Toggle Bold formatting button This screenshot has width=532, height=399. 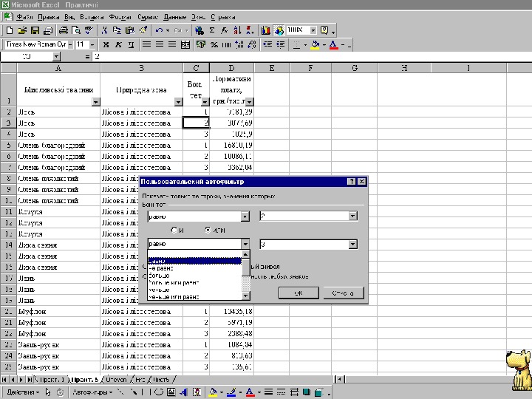point(106,44)
